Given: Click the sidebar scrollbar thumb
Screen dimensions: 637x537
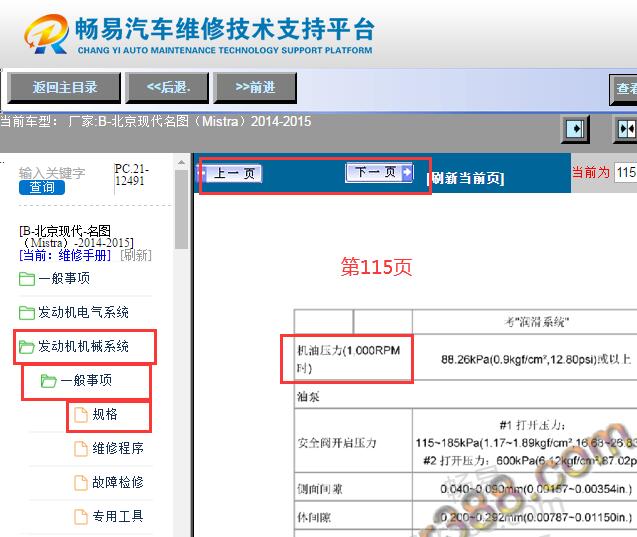Looking at the screenshot, I should pyautogui.click(x=181, y=209).
